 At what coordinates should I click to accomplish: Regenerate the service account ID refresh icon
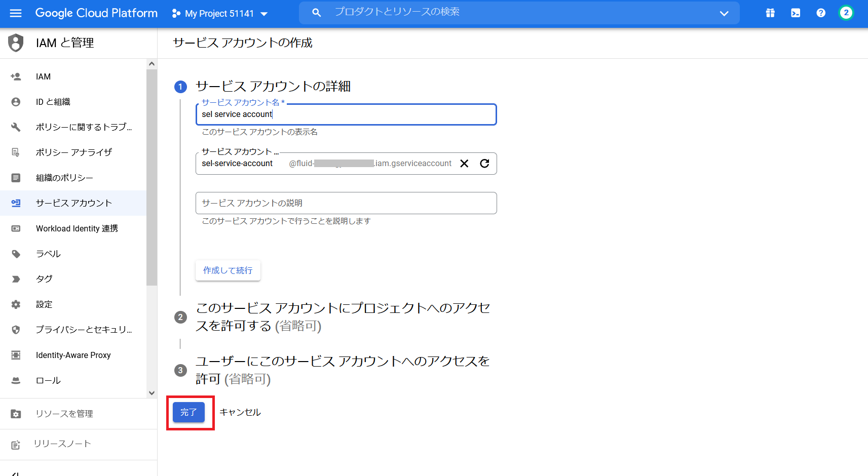[484, 164]
